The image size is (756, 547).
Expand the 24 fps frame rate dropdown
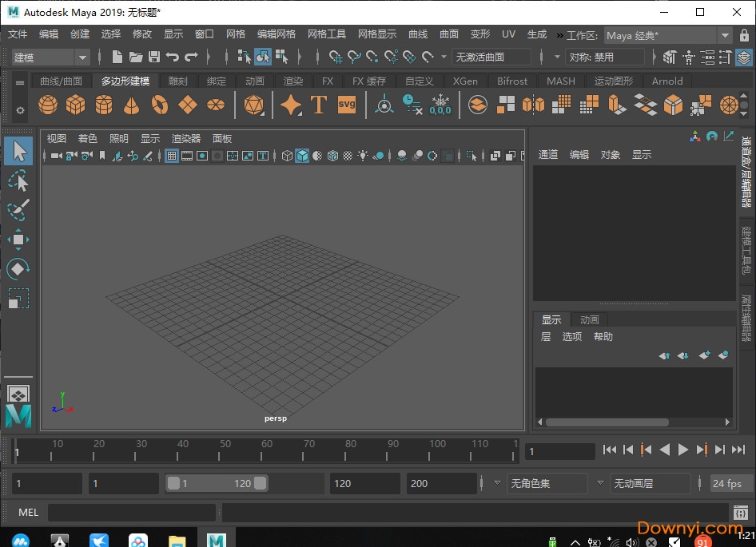(727, 483)
